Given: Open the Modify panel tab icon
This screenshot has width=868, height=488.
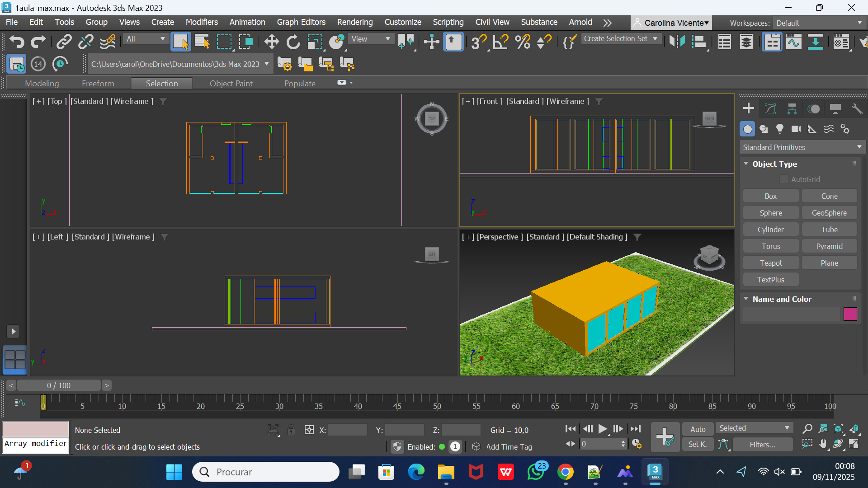Looking at the screenshot, I should pos(770,109).
